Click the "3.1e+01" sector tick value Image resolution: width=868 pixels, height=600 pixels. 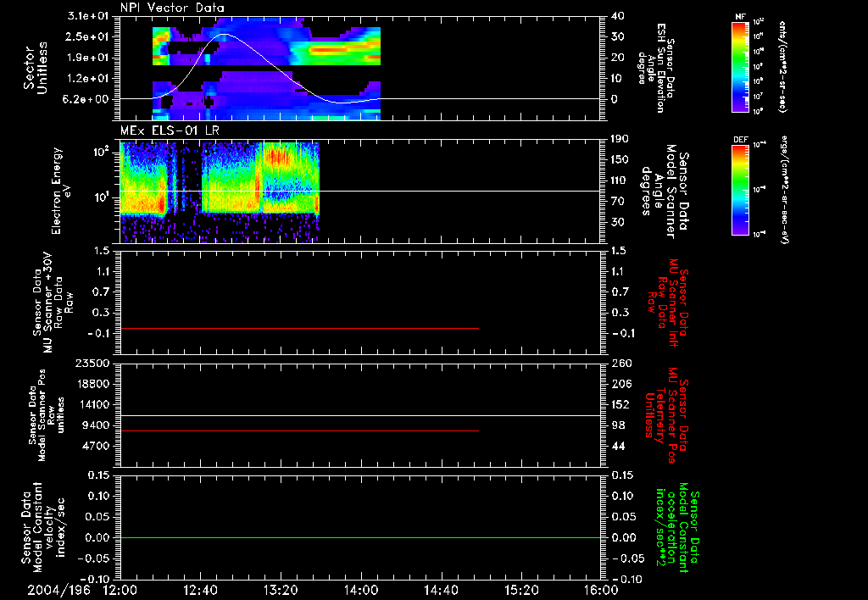tap(88, 16)
